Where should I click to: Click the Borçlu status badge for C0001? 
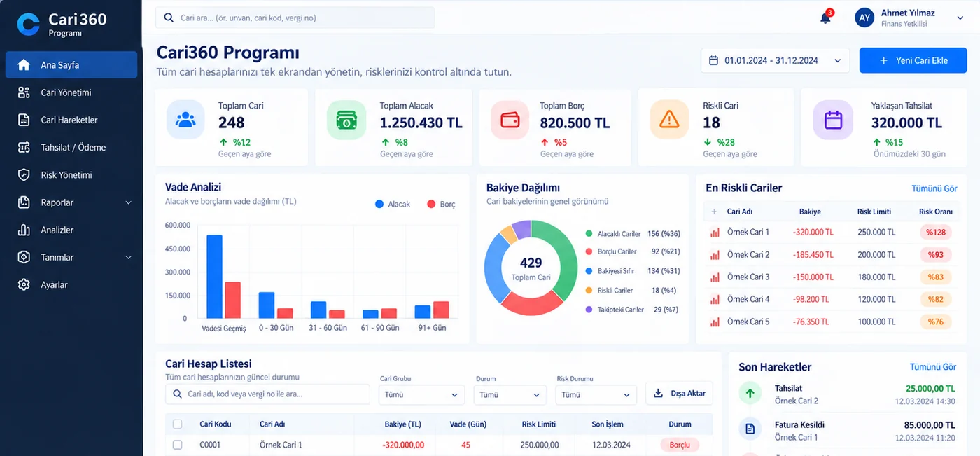pos(680,445)
